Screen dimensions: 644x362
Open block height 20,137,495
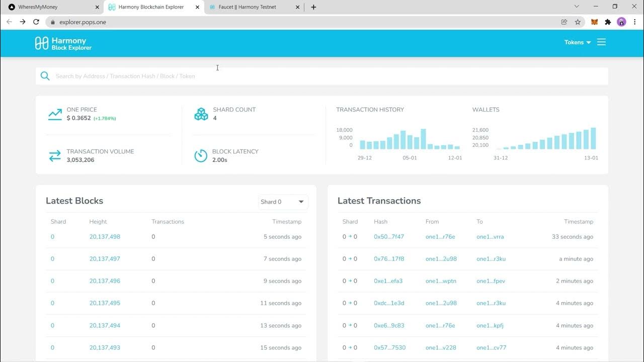pyautogui.click(x=105, y=303)
